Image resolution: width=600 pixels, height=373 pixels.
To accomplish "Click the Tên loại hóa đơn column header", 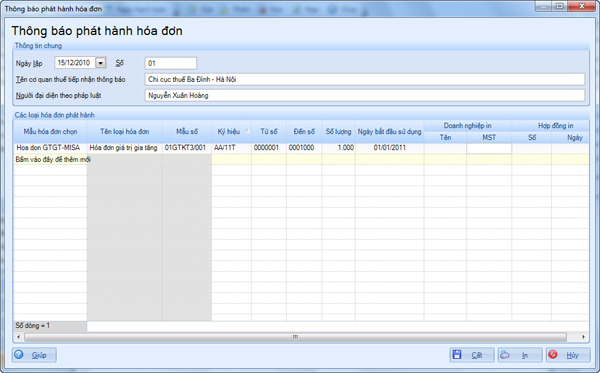I will point(125,132).
